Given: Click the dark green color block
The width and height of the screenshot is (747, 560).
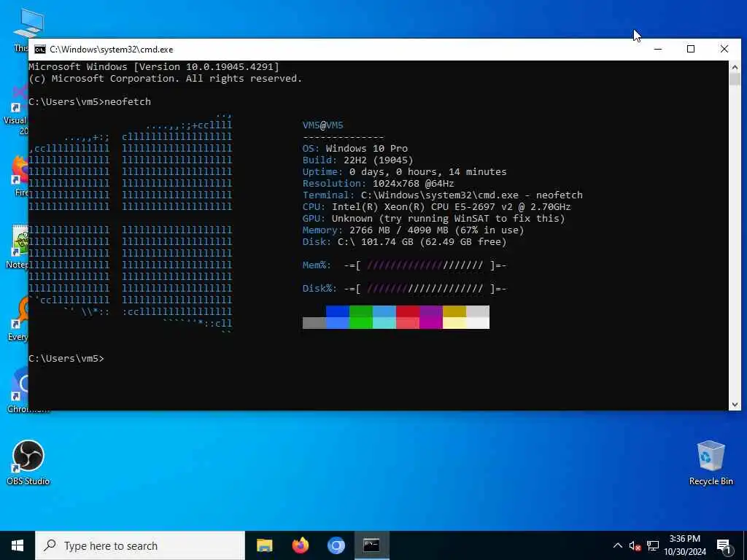Looking at the screenshot, I should (x=361, y=311).
